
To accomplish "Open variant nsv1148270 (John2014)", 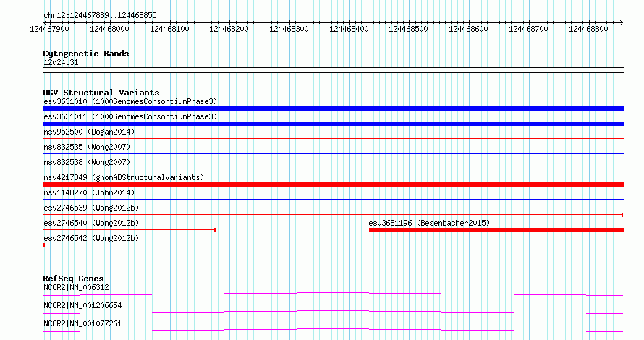I will click(89, 192).
